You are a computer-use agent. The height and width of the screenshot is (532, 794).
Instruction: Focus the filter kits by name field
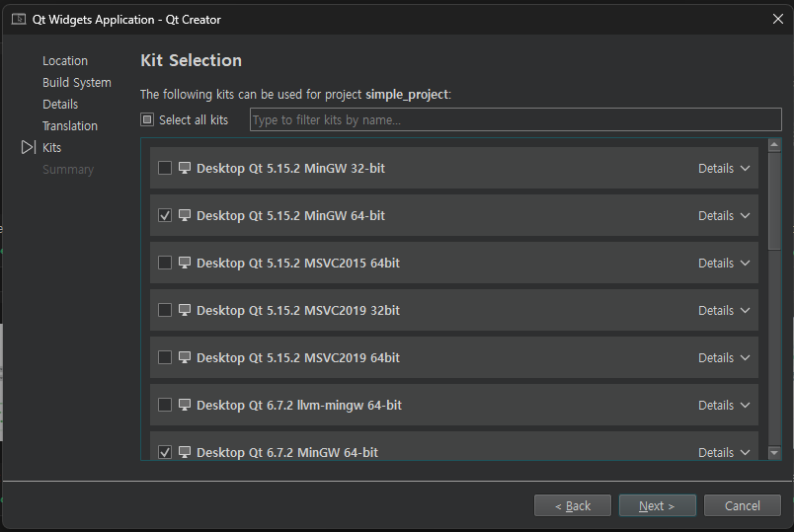point(502,120)
